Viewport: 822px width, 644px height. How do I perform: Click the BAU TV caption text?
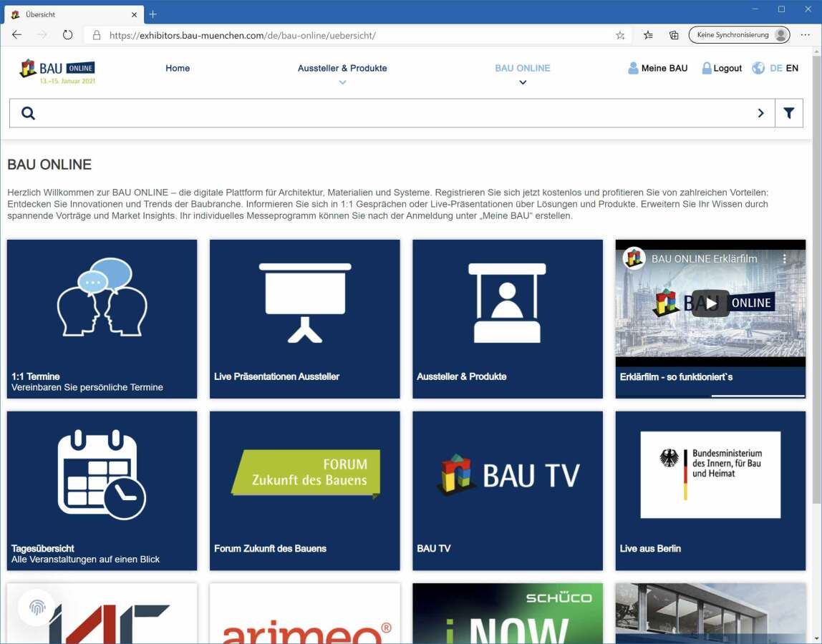coord(433,548)
